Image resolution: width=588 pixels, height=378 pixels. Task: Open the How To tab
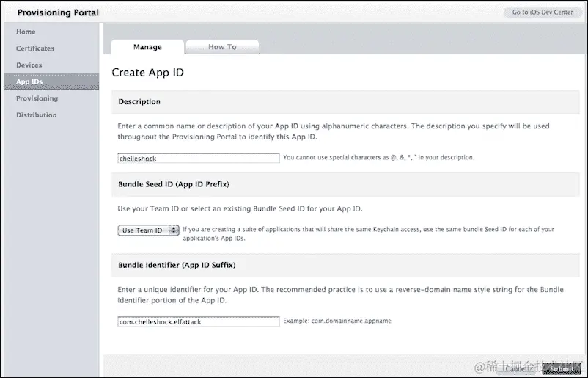click(222, 47)
